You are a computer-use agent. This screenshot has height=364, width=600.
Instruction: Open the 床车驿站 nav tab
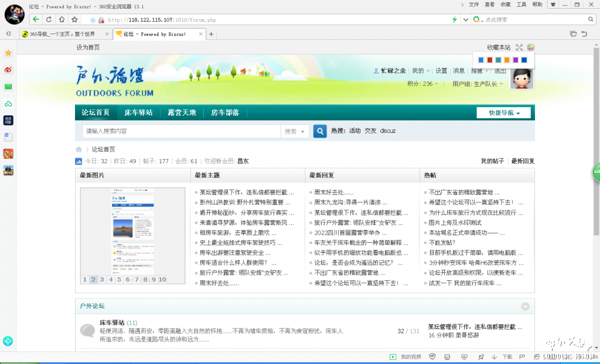pos(138,112)
